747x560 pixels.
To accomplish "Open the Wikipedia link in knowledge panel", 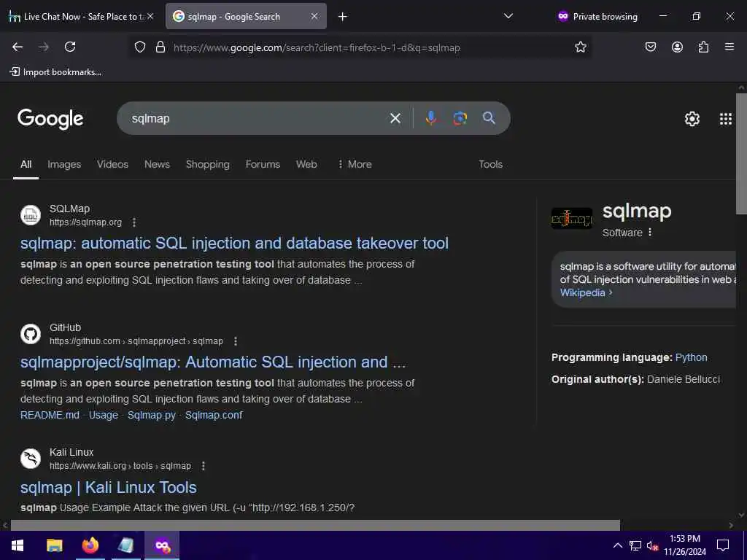I will 586,293.
